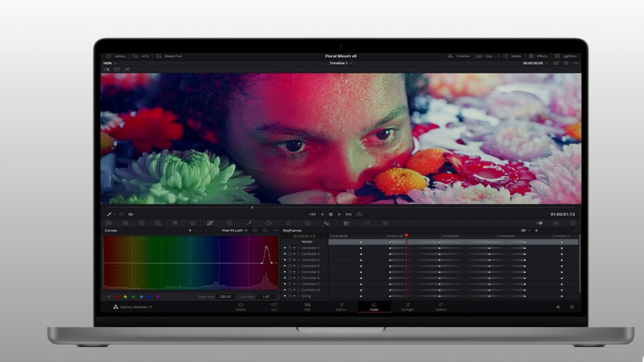Click the red hue swatch
The height and width of the screenshot is (362, 644).
point(117,296)
